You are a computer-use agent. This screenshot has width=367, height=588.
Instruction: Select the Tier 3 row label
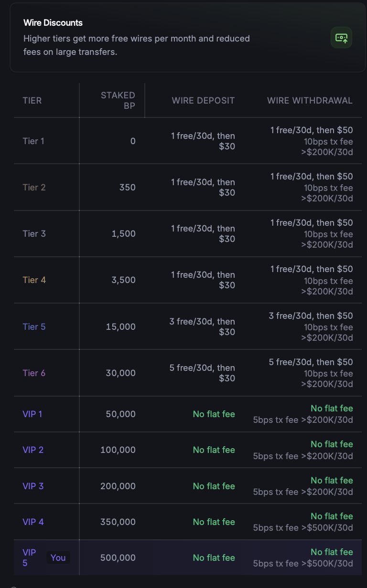point(34,233)
